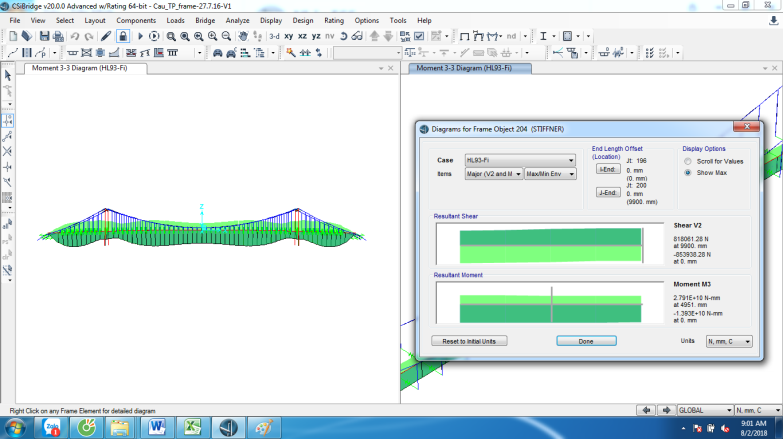783x439 pixels.
Task: Select the Pan hand tool
Action: pyautogui.click(x=243, y=36)
